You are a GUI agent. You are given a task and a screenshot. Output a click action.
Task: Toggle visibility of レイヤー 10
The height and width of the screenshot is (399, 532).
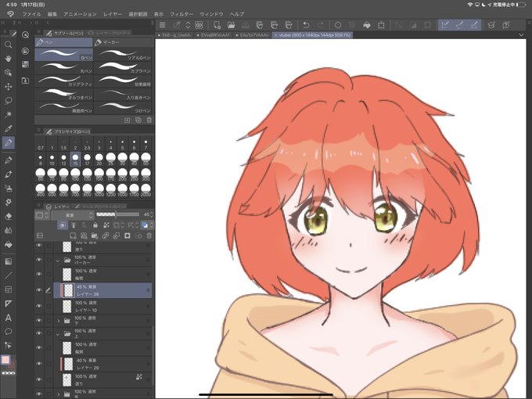[x=39, y=306]
